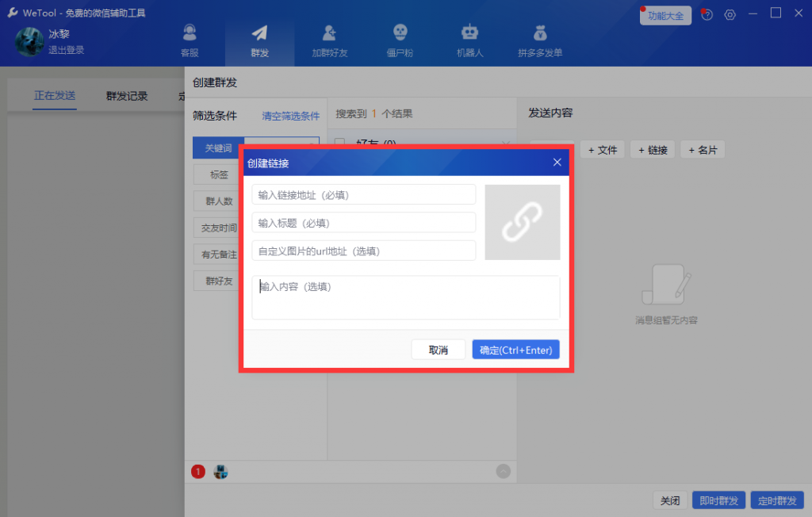Switch to the 群发记录 tab

point(127,96)
